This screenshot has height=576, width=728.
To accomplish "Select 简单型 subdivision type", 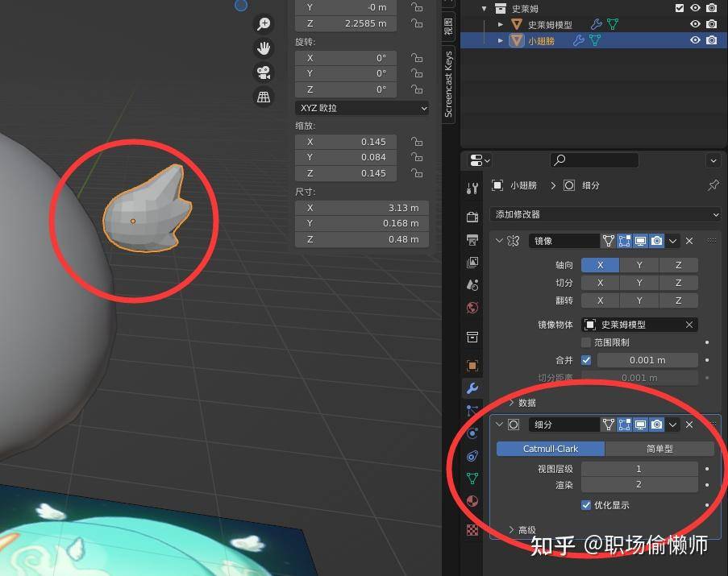I will [x=659, y=449].
